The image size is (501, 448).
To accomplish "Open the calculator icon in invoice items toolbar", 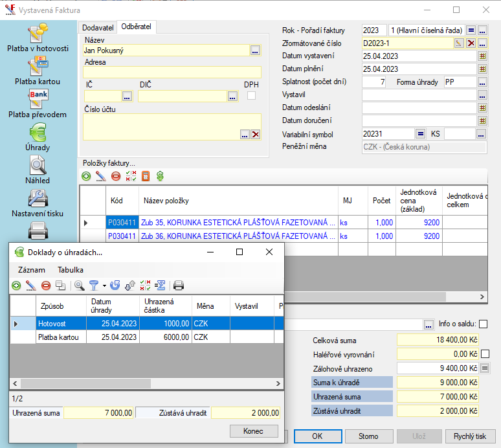I will tap(146, 176).
